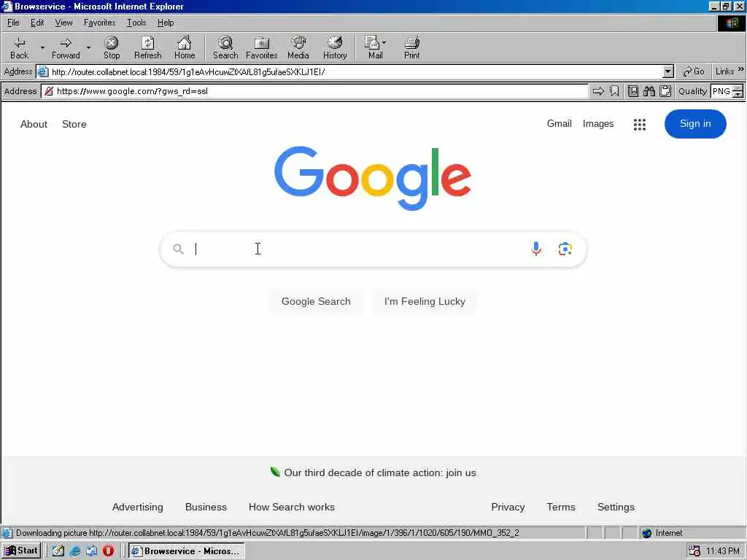Open the Favorites toolbar button

(x=262, y=48)
